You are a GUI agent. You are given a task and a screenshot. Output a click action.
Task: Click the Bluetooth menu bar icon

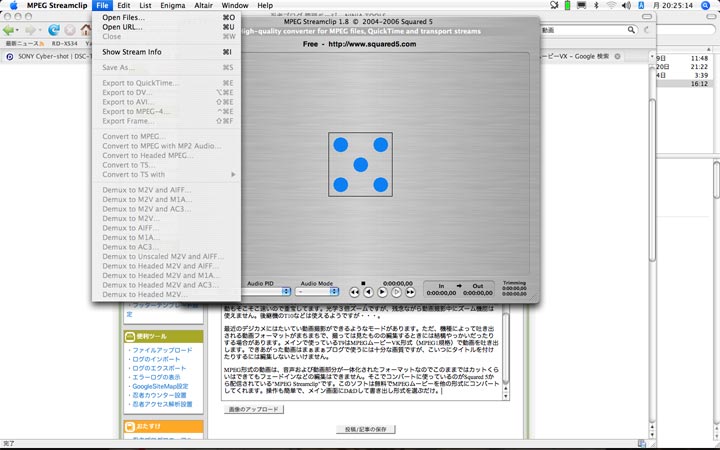click(x=596, y=6)
